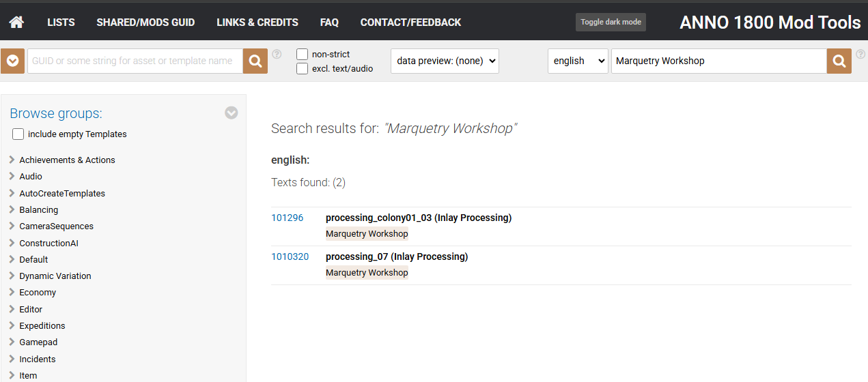Open the LISTS menu
Viewport: 868px width, 382px height.
[61, 23]
